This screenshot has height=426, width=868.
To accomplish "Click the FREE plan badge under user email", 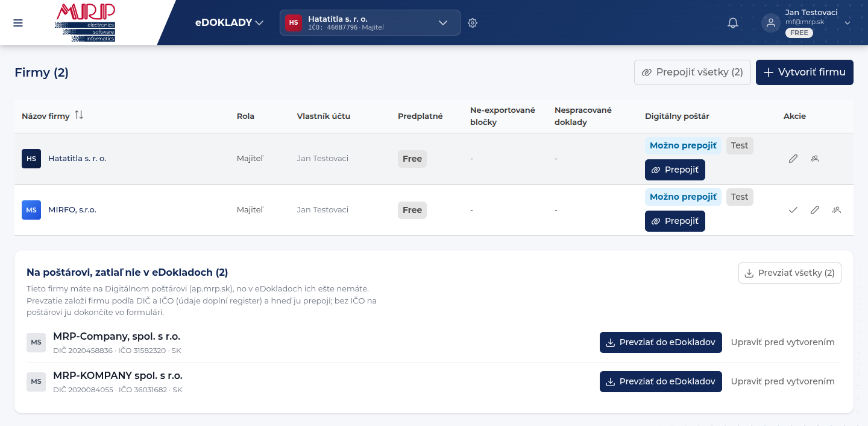I will tap(799, 33).
